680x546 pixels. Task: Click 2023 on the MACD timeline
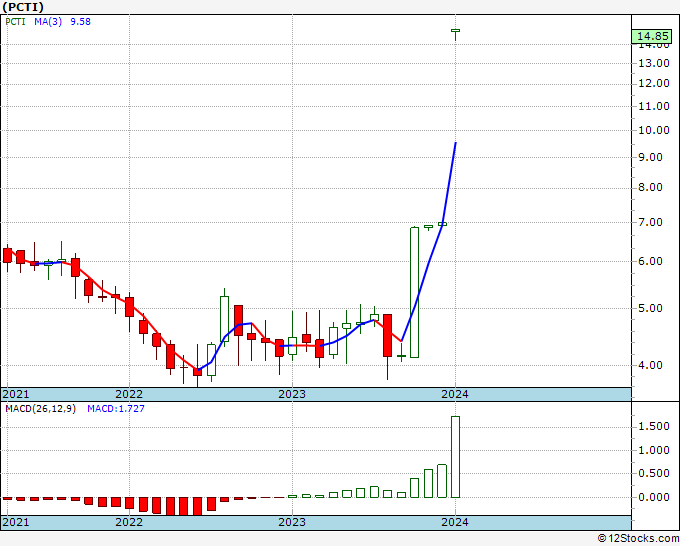(292, 522)
